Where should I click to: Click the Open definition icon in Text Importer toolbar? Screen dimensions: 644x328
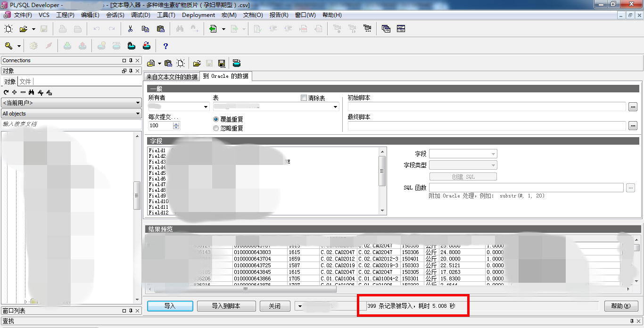click(x=151, y=63)
